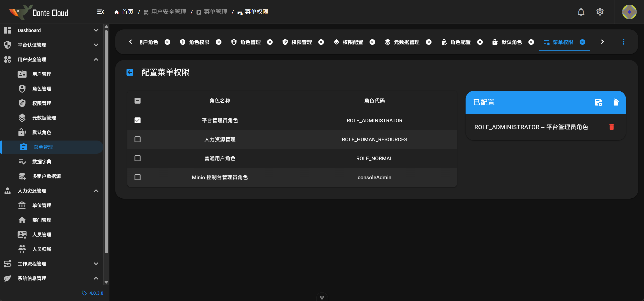This screenshot has height=301, width=644.
Task: Click the save configuration icon on 已配置 panel
Action: tap(598, 102)
